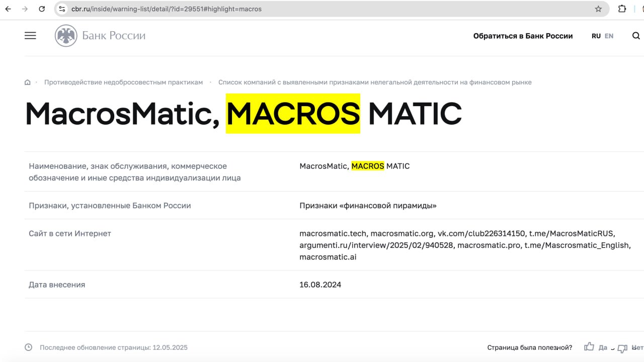The width and height of the screenshot is (644, 362).
Task: Click 'vk.com/club226314150' text
Action: (x=481, y=233)
